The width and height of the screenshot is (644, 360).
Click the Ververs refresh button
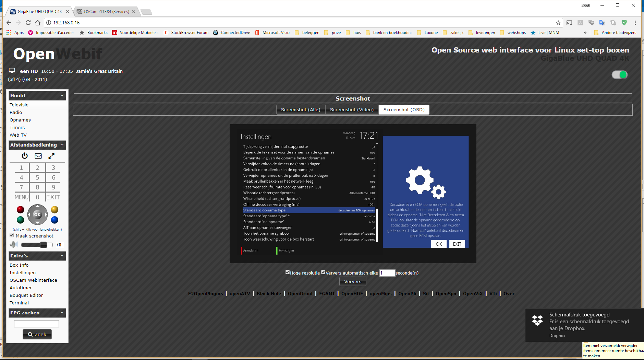(x=353, y=281)
